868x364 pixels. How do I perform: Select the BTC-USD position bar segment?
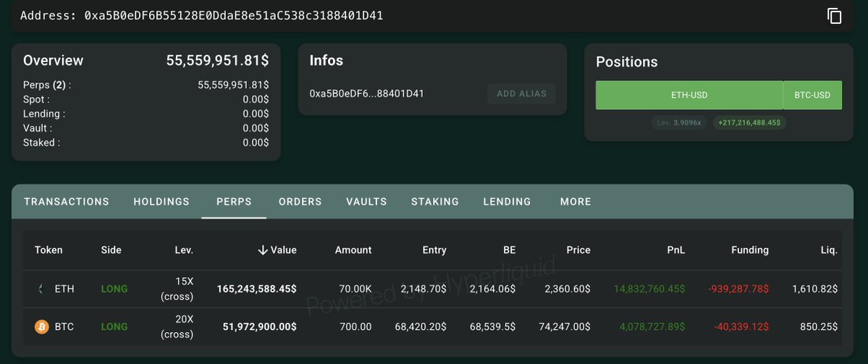pos(812,95)
